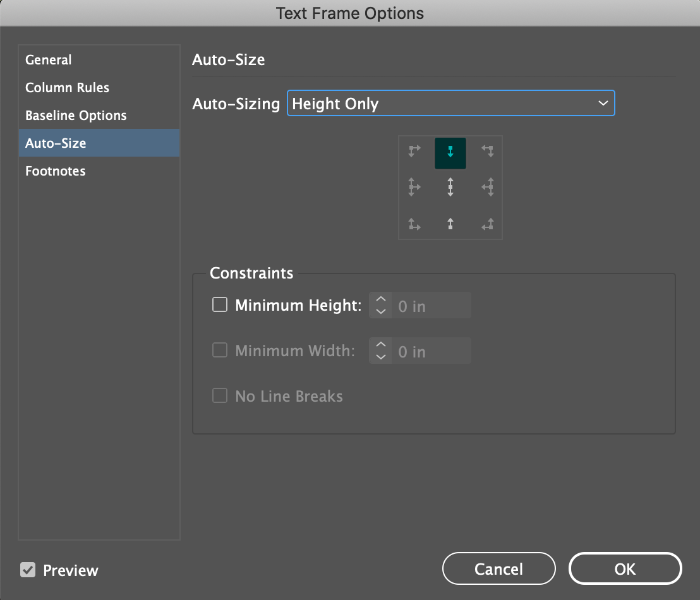Screen dimensions: 700x600
Task: Select the middle-right anchor reference point
Action: [x=488, y=187]
